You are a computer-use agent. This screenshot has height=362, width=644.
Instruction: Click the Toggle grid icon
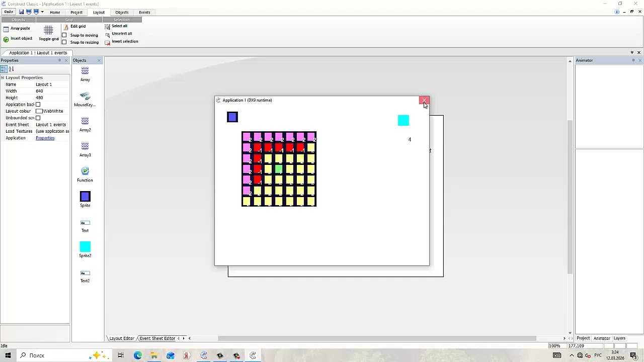48,30
